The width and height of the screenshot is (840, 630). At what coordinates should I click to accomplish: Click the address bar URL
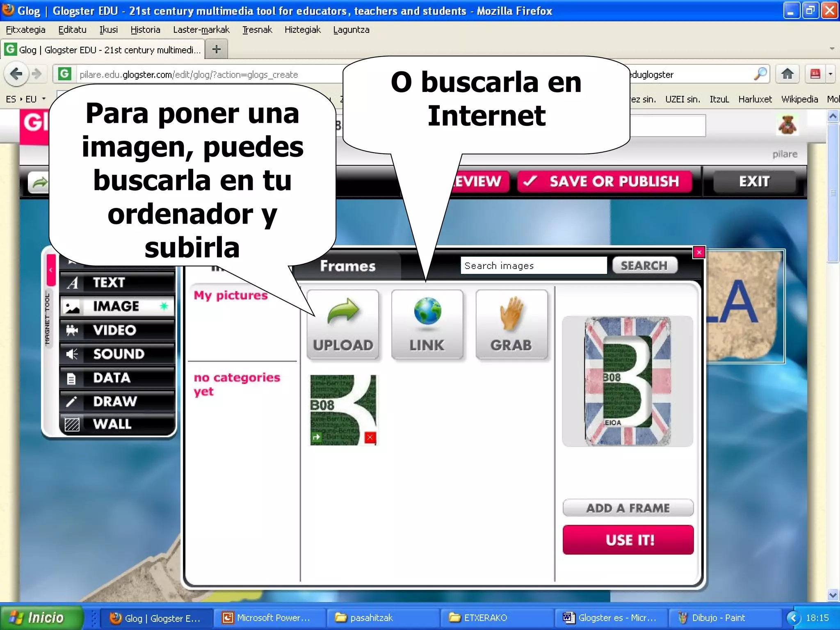(189, 75)
